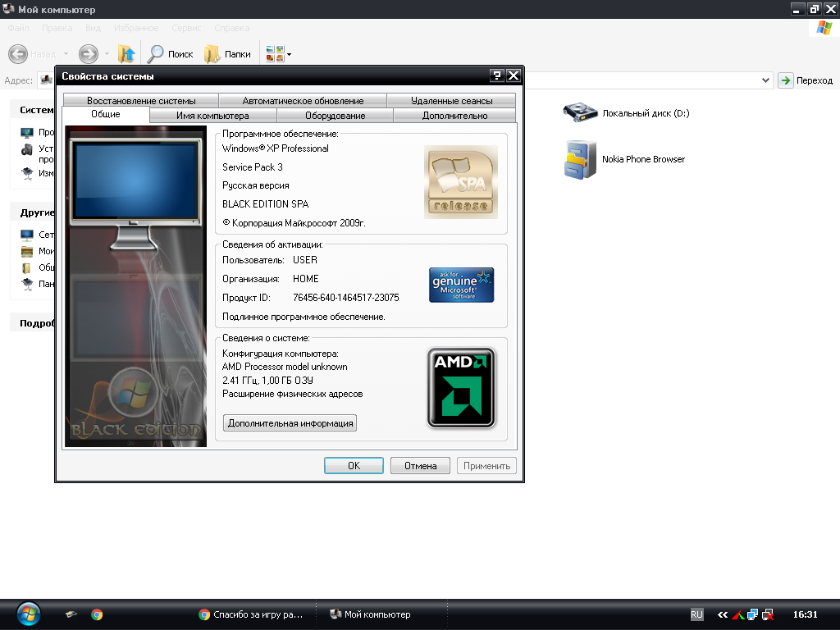Open the address bar dropdown arrow
840x630 pixels.
point(765,80)
